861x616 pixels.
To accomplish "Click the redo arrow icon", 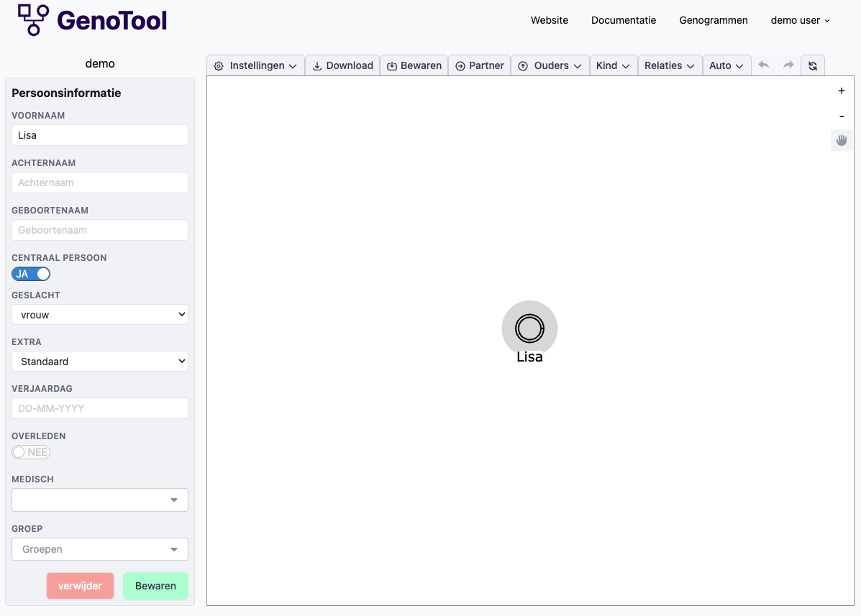I will coord(788,65).
